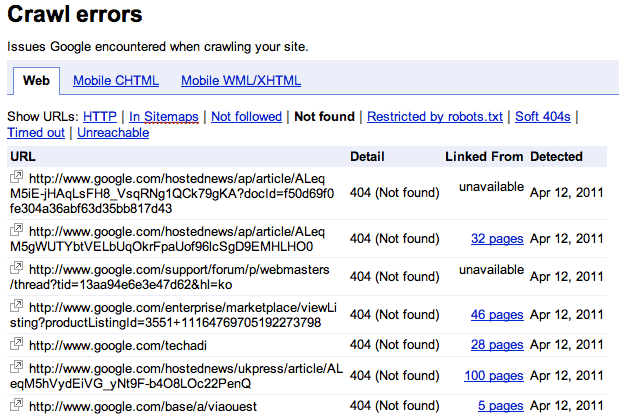Image resolution: width=621 pixels, height=417 pixels.
Task: Show Unreachable URLs
Action: [113, 133]
